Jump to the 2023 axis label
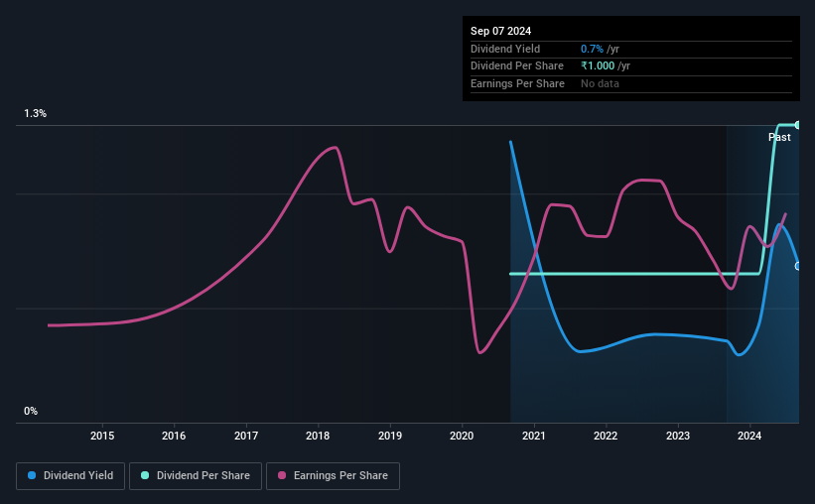Screen dimensions: 815x504 click(x=678, y=436)
